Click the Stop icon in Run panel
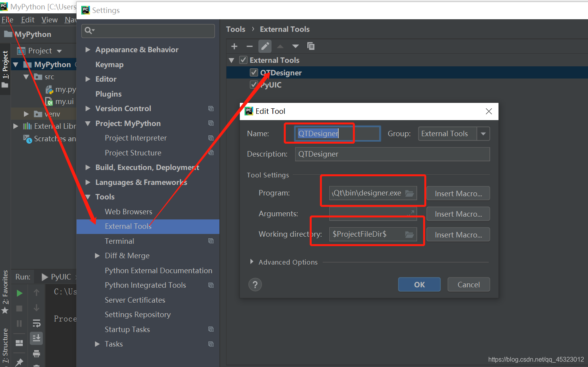The height and width of the screenshot is (367, 588). pos(19,309)
